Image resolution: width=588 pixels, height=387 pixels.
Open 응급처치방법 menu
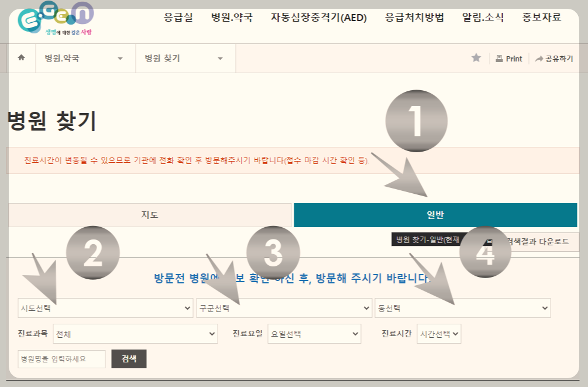[414, 17]
